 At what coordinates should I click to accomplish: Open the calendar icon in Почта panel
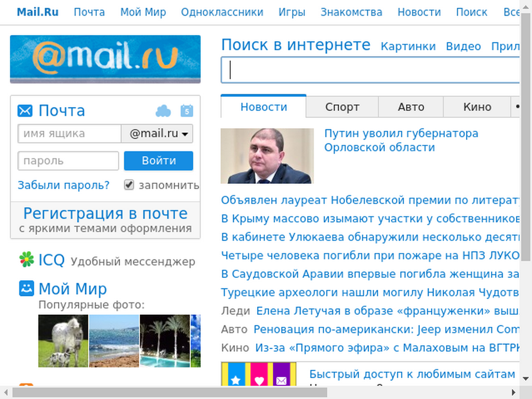pyautogui.click(x=187, y=111)
